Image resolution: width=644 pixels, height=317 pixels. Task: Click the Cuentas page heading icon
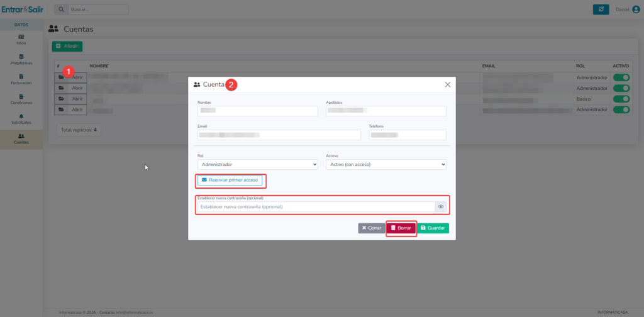[53, 29]
